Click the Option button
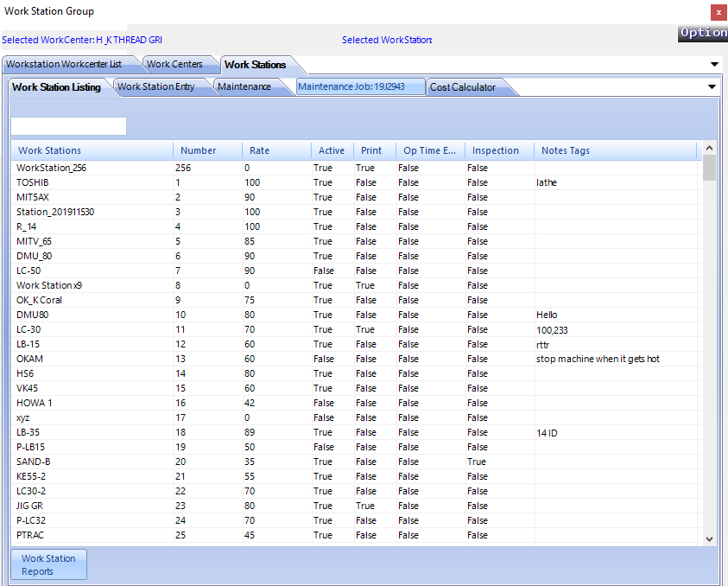The width and height of the screenshot is (728, 586). pos(703,33)
